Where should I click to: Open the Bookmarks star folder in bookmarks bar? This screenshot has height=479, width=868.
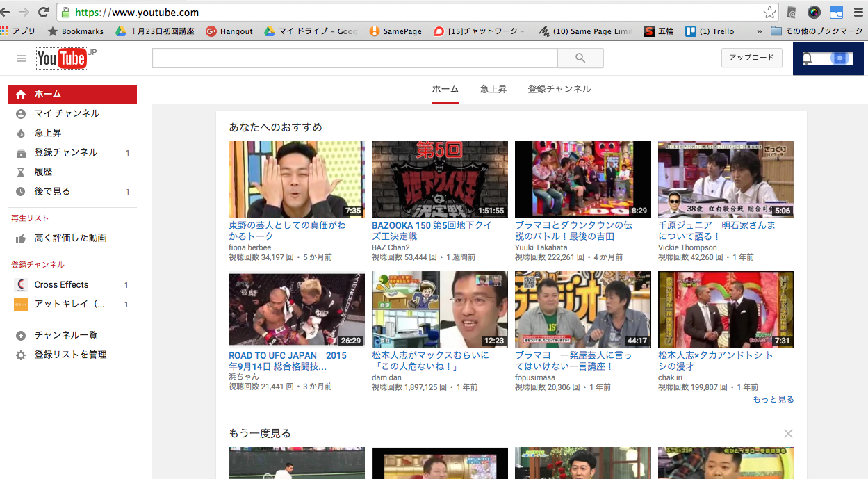pyautogui.click(x=76, y=31)
